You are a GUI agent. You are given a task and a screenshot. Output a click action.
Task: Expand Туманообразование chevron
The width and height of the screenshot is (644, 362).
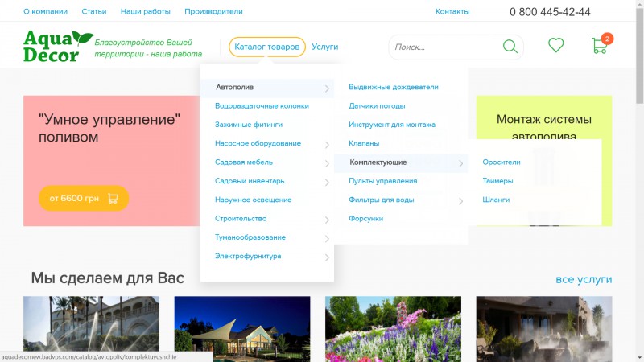[327, 238]
